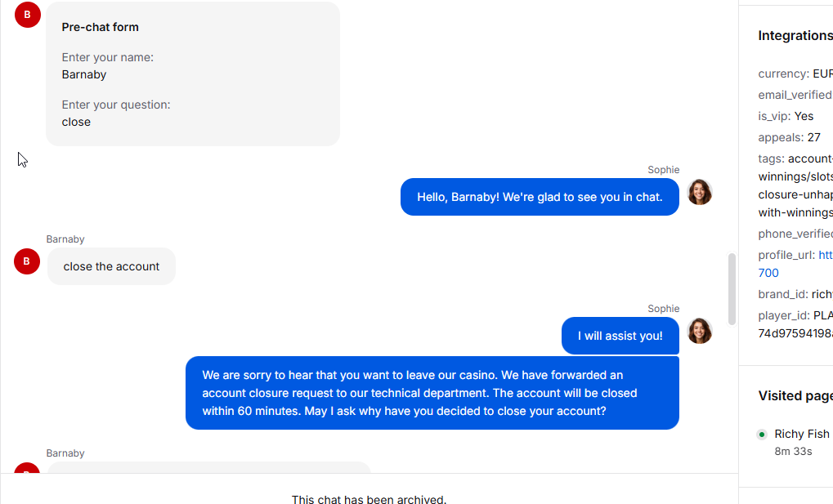Screen dimensions: 833x504
Task: Click the blue '700' link text
Action: point(768,273)
